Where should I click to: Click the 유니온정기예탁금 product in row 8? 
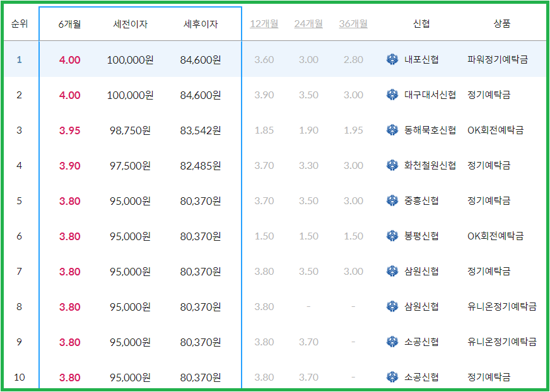click(x=503, y=304)
